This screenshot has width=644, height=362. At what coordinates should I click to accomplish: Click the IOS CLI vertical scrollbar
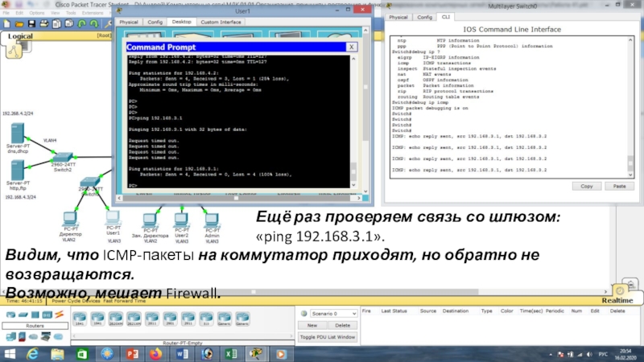[630, 107]
